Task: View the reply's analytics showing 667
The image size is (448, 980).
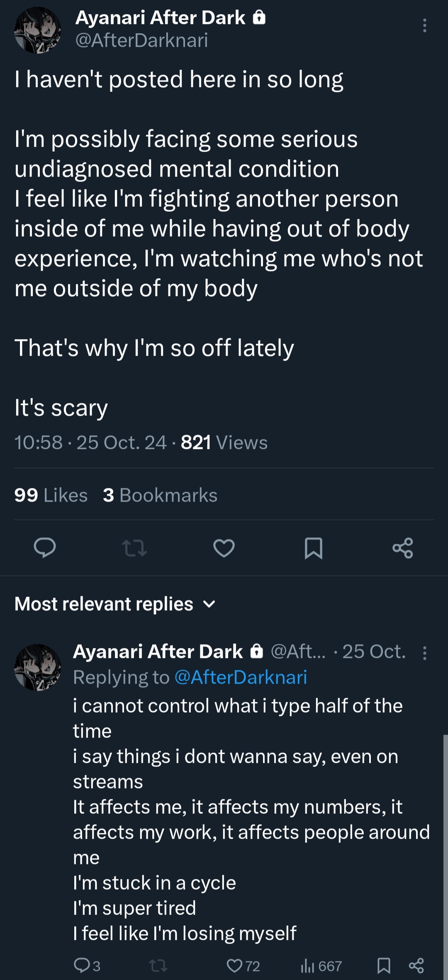Action: (x=321, y=965)
